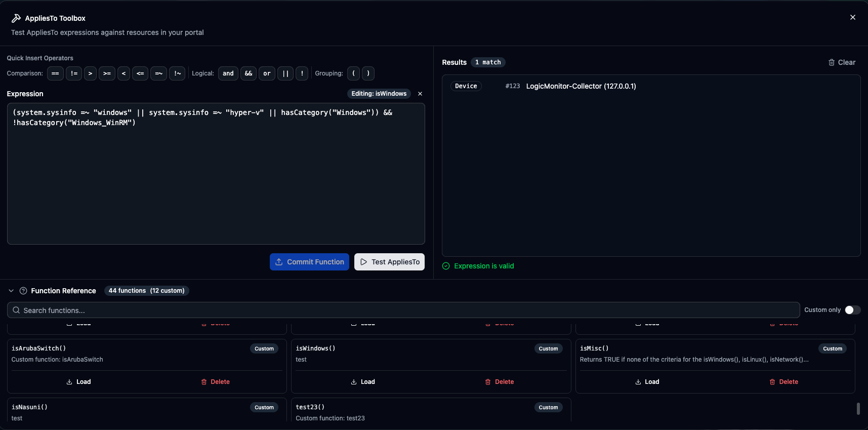
Task: Click the Editing: isWindows badge
Action: (x=379, y=94)
